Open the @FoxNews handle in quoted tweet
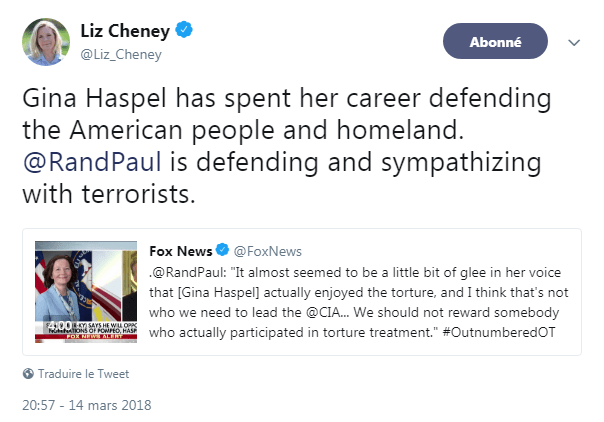The height and width of the screenshot is (422, 604). pos(267,251)
